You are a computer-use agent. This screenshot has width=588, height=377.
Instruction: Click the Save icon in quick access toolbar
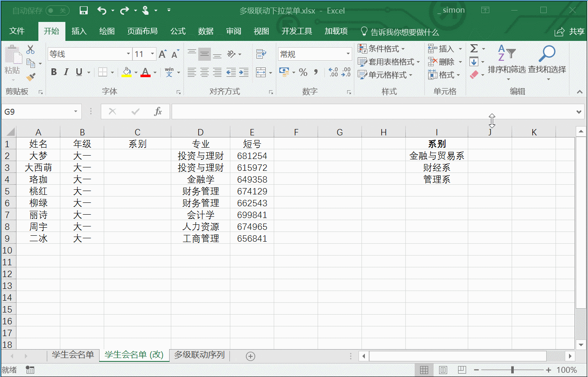(x=84, y=11)
